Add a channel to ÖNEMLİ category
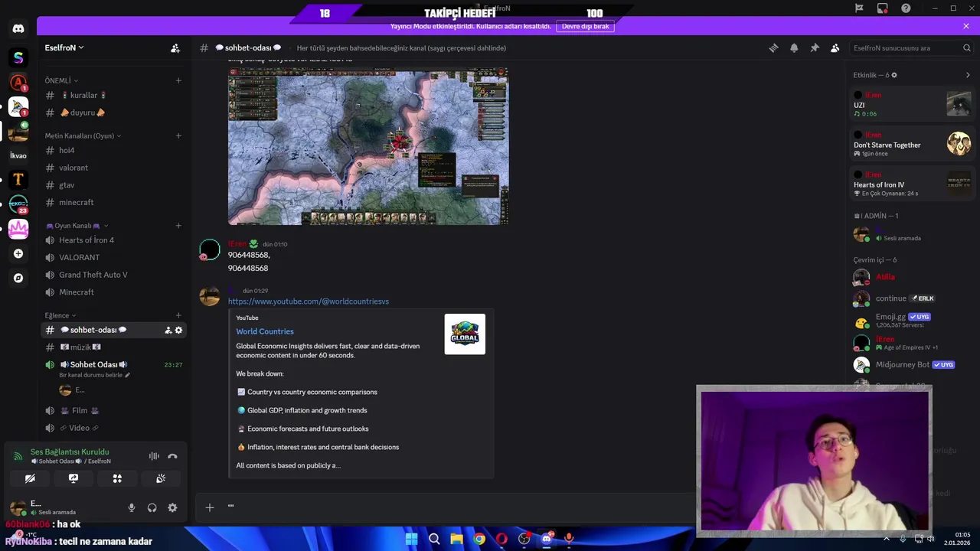This screenshot has height=551, width=980. tap(178, 80)
